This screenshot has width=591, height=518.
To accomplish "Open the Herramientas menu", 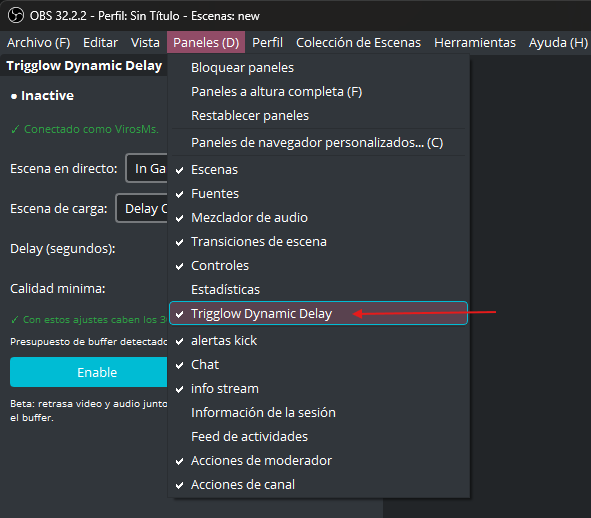I will [x=475, y=43].
